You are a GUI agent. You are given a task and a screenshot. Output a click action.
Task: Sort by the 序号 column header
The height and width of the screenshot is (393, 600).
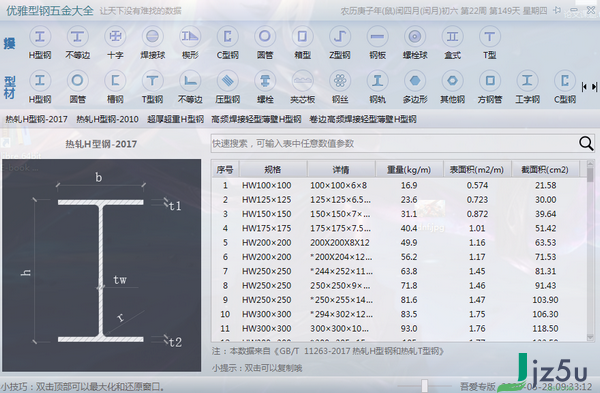coord(225,170)
